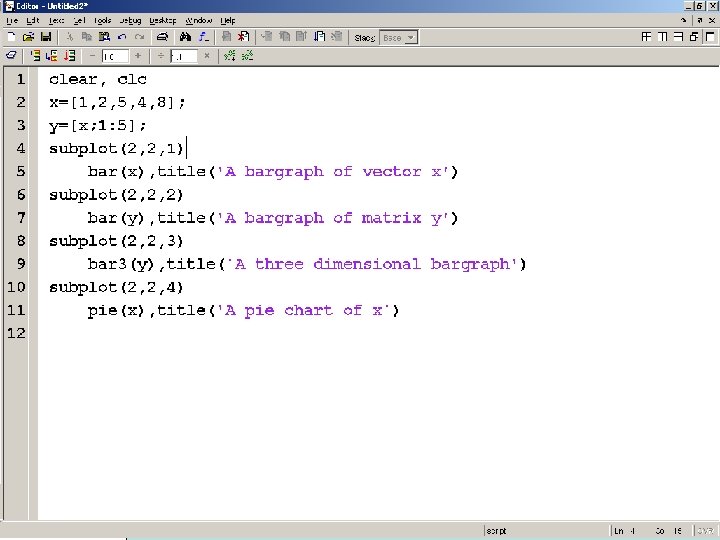The width and height of the screenshot is (720, 540).
Task: Open the Help menu
Action: pos(228,20)
